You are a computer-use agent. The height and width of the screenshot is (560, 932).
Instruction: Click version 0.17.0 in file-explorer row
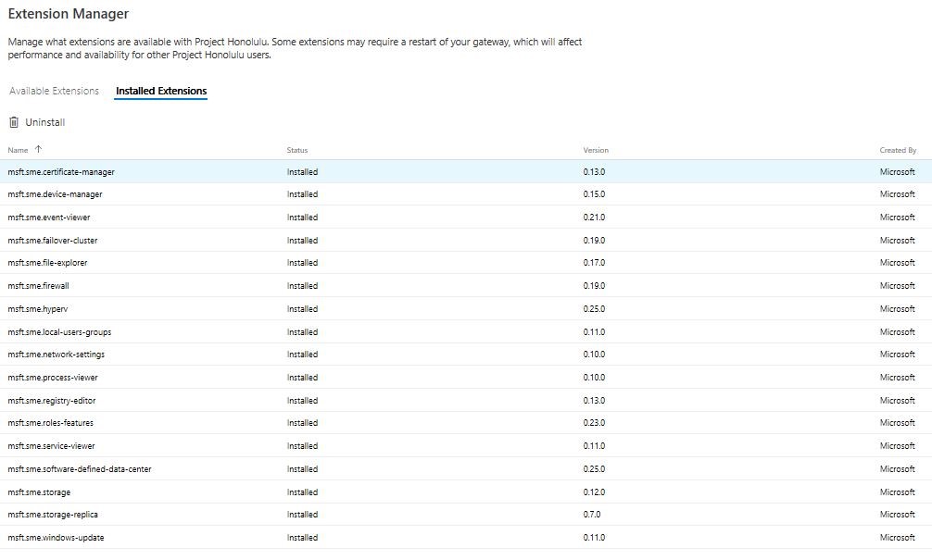595,263
